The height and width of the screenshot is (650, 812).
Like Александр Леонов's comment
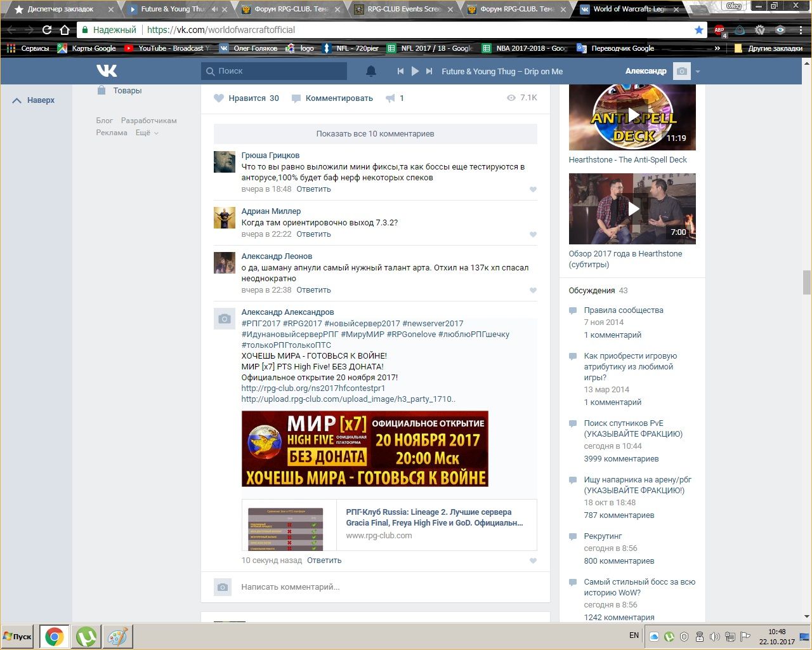point(533,291)
